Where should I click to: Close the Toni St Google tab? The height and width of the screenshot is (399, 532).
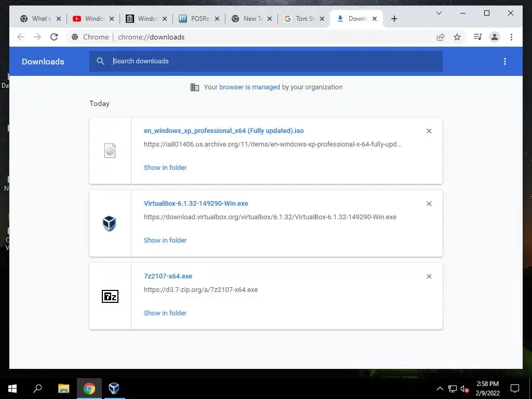tap(322, 19)
